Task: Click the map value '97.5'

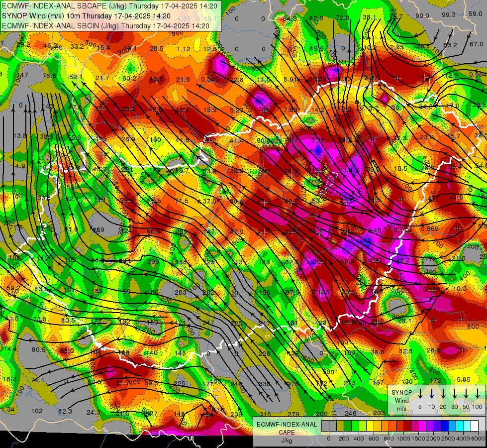Action: point(292,293)
